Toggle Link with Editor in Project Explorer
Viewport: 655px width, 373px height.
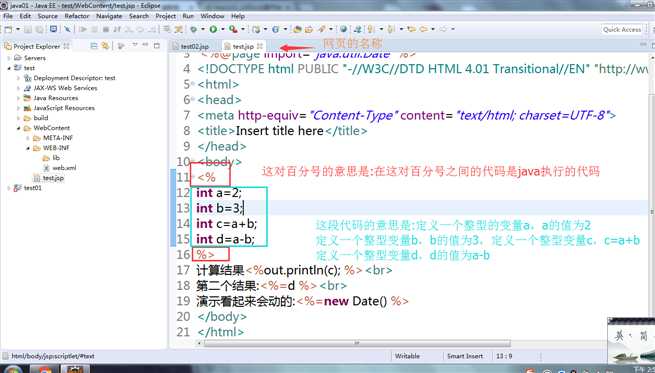pyautogui.click(x=106, y=46)
